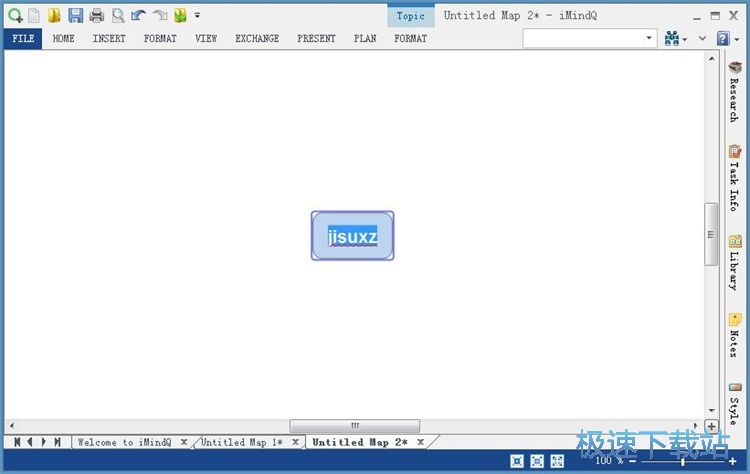750x474 pixels.
Task: Open the Research side panel
Action: pyautogui.click(x=735, y=92)
